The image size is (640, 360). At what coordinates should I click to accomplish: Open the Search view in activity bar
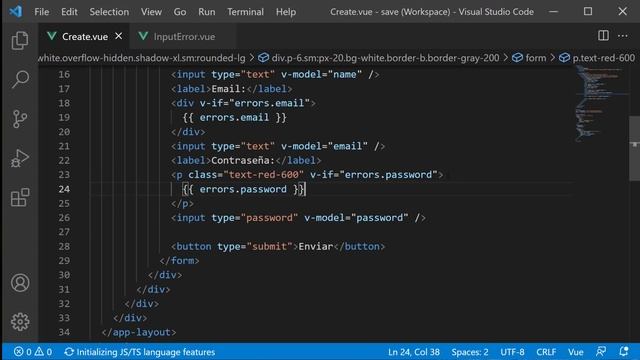(x=20, y=79)
